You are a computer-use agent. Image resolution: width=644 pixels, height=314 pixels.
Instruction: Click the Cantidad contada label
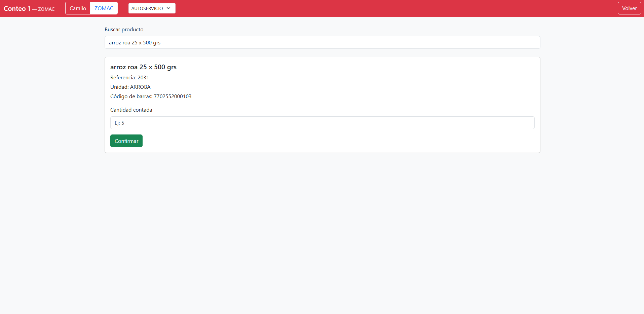point(131,110)
